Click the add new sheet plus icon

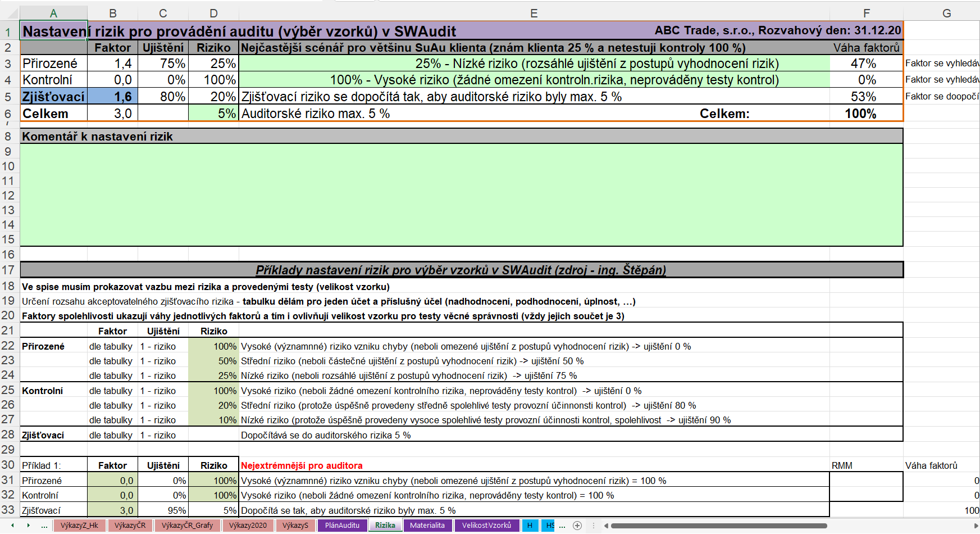tap(577, 526)
